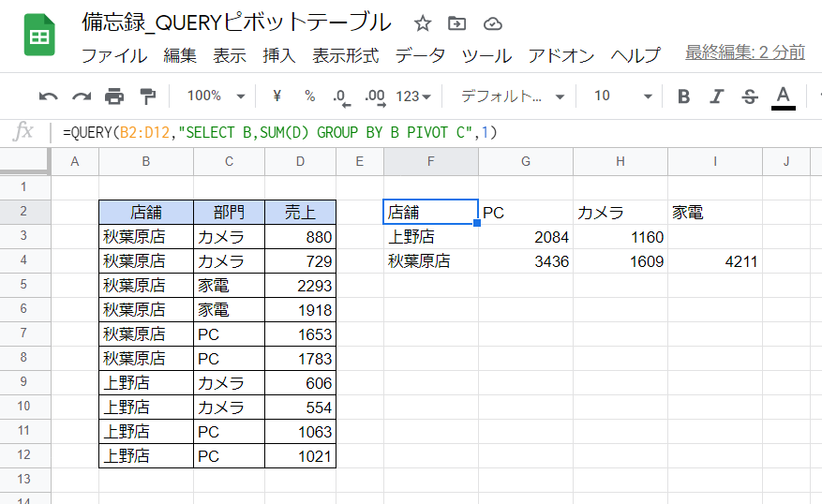Open the Google Sheets home icon

39,35
